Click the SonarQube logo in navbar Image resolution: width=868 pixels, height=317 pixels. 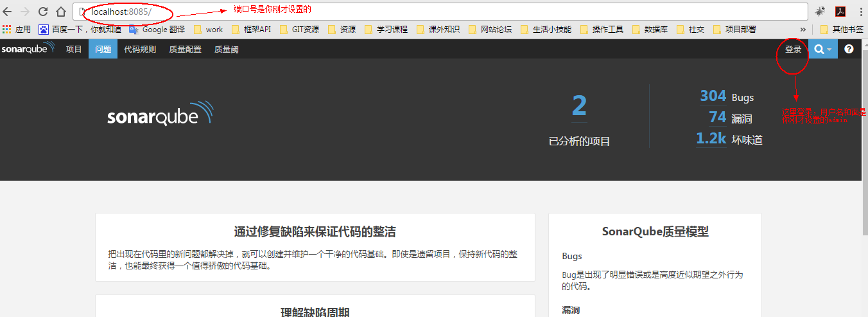coord(28,49)
